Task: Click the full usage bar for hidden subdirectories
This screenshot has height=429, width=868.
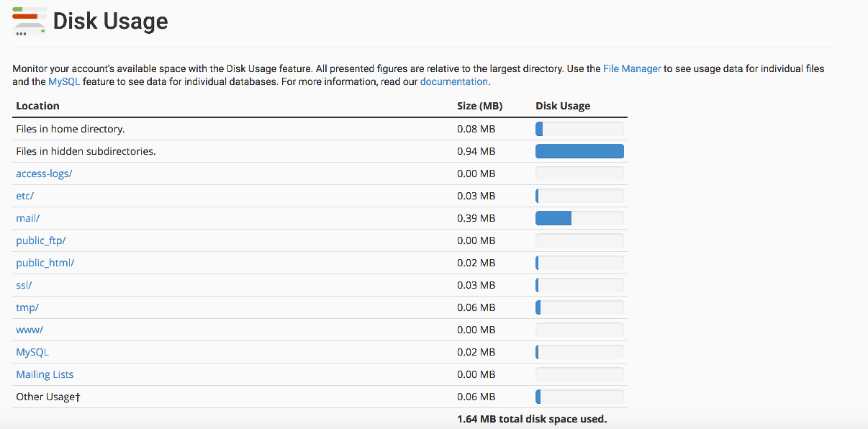Action: (579, 151)
